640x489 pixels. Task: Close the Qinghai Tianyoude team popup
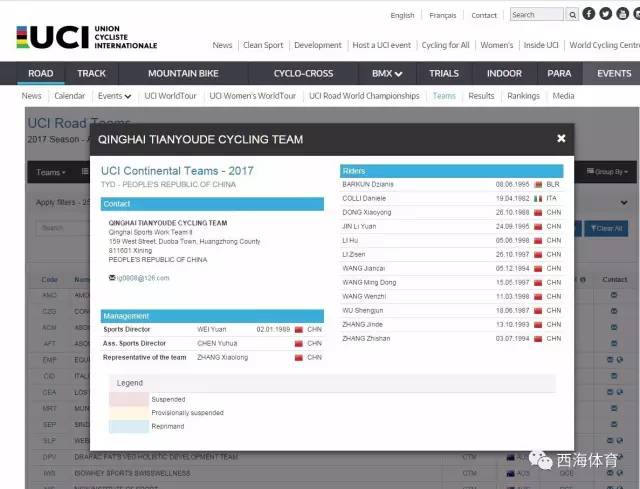[x=561, y=139]
